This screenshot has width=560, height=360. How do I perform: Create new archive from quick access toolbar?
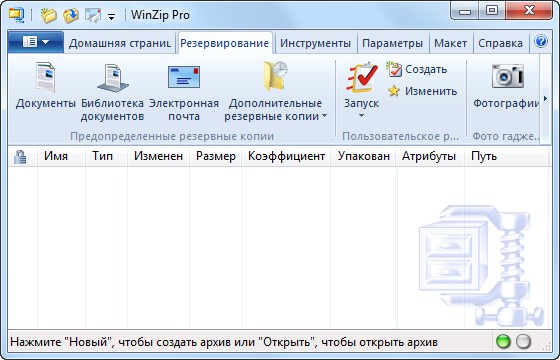pos(49,15)
